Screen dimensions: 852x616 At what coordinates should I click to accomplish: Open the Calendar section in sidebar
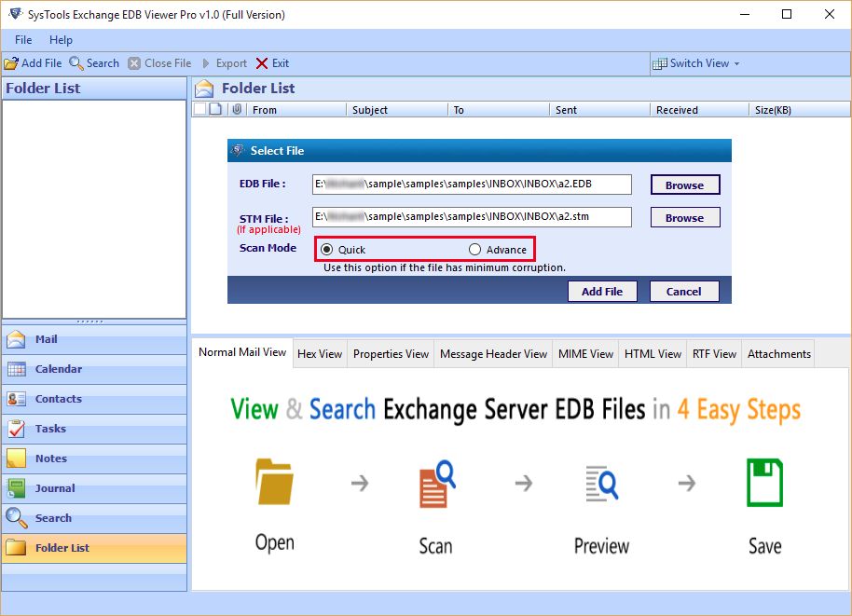tap(58, 369)
